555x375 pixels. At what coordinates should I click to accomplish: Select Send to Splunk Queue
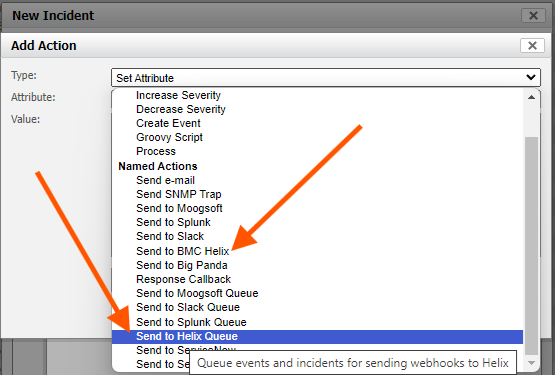tap(191, 322)
